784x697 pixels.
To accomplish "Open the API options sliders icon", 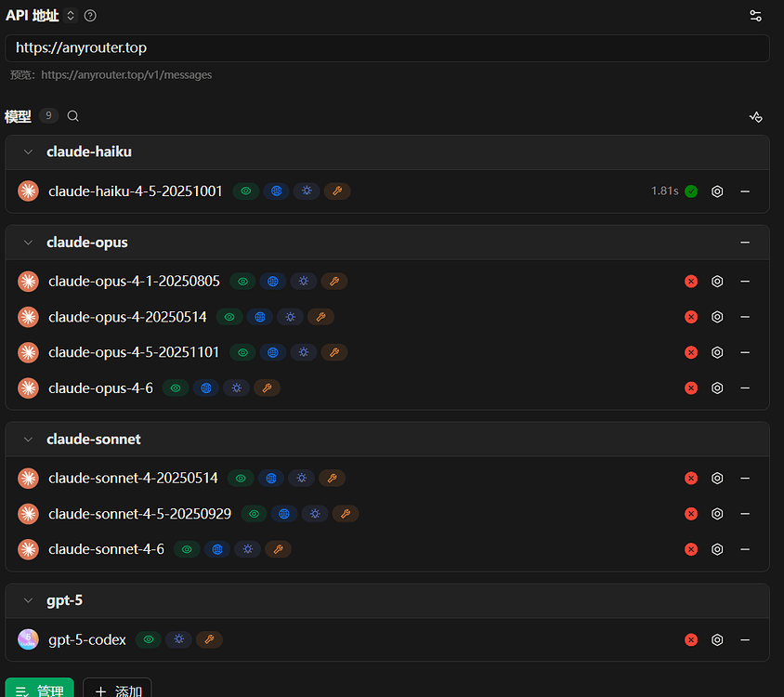I will [x=755, y=16].
